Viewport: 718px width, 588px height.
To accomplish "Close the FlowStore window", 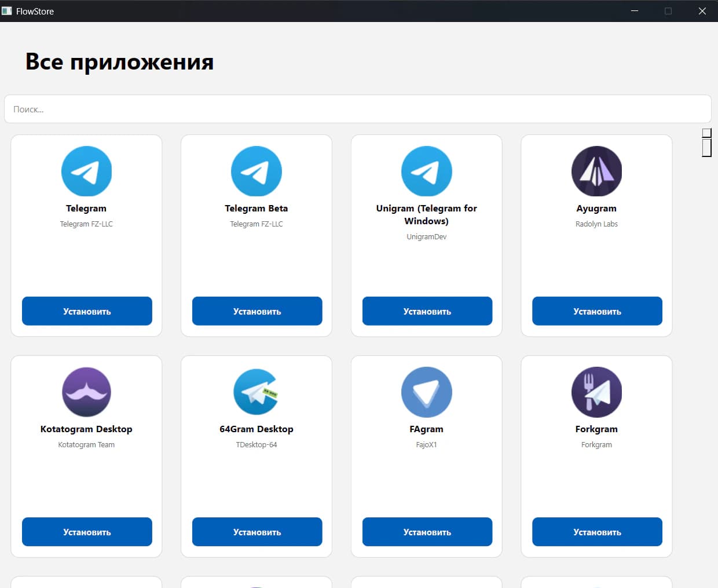I will click(702, 11).
